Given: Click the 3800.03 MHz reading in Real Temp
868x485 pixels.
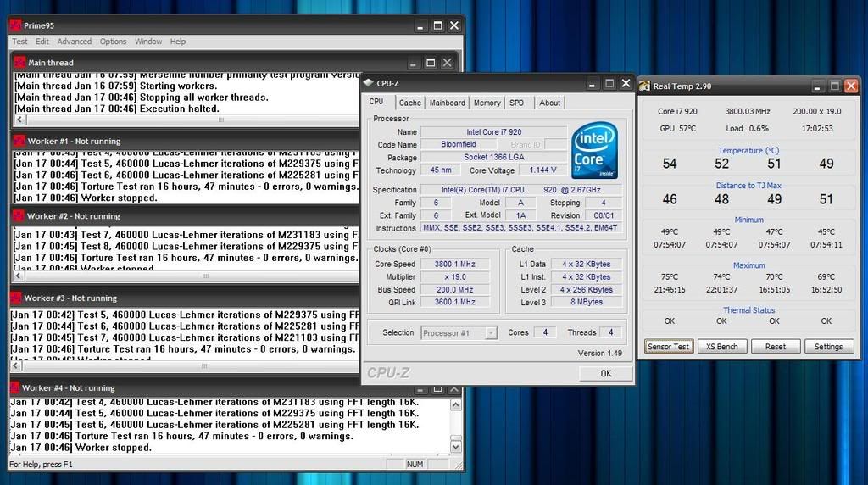Looking at the screenshot, I should [748, 111].
